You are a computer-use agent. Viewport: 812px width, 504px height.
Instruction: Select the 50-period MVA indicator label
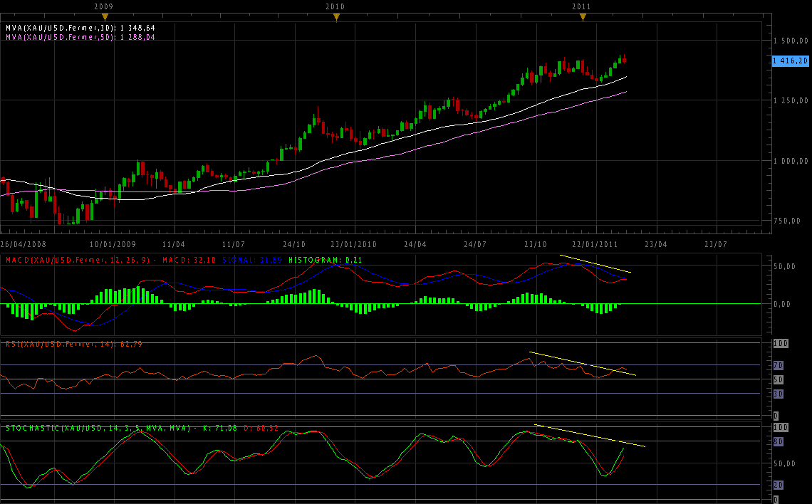(x=80, y=37)
